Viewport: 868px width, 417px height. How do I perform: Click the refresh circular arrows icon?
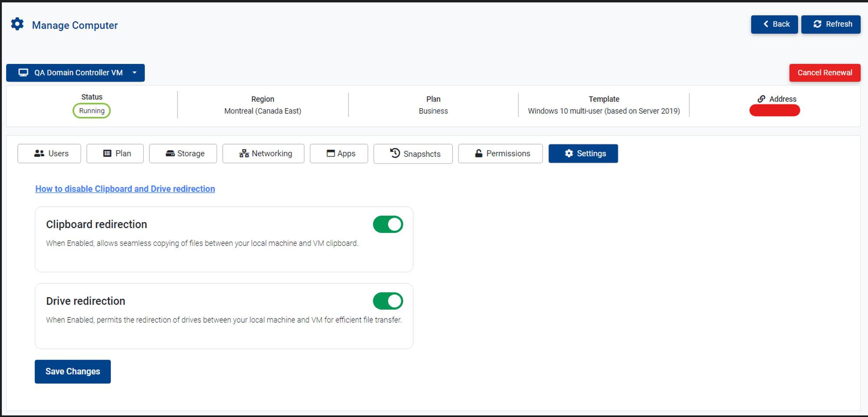tap(817, 24)
